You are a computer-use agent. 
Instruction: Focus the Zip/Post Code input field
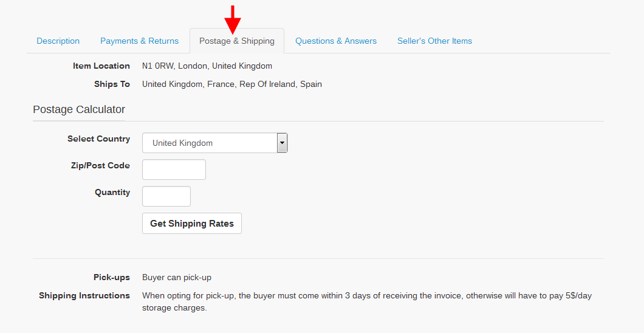tap(174, 170)
